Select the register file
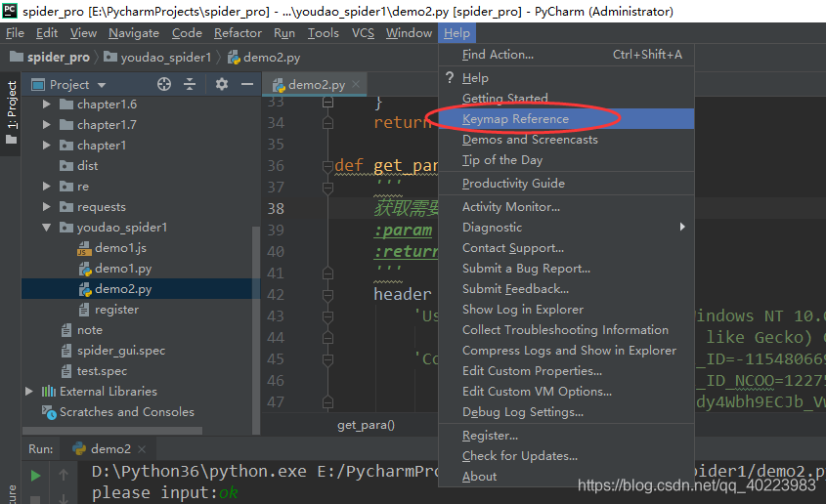Viewport: 826px width, 504px height. (x=117, y=310)
